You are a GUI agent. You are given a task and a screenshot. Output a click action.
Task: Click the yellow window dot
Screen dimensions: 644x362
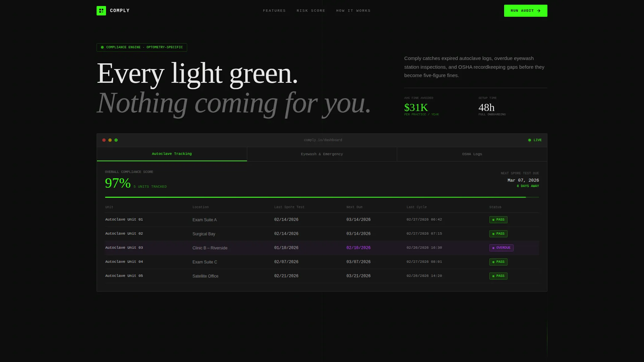pos(110,140)
